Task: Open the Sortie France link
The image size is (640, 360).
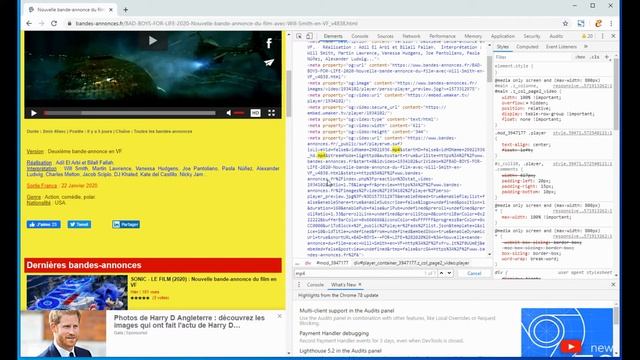Action: (42, 186)
